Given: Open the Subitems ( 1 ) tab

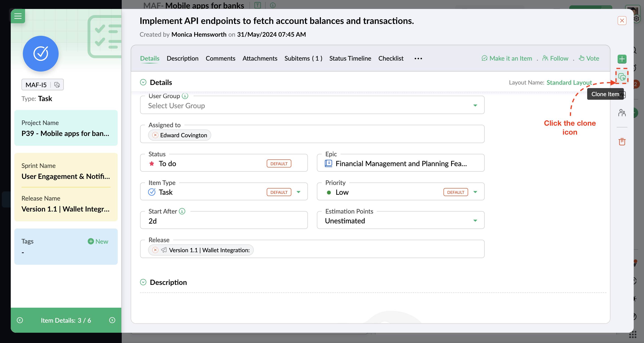Looking at the screenshot, I should [303, 58].
